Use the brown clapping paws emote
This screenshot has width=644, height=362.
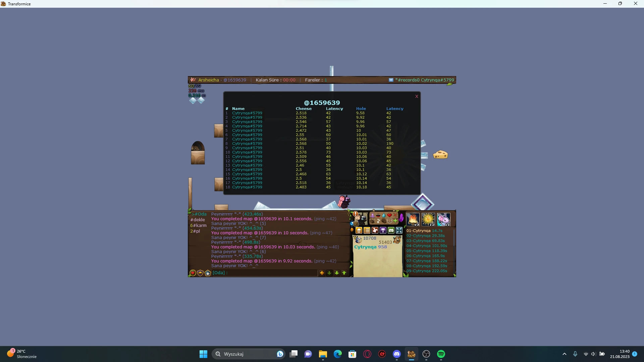tap(372, 221)
